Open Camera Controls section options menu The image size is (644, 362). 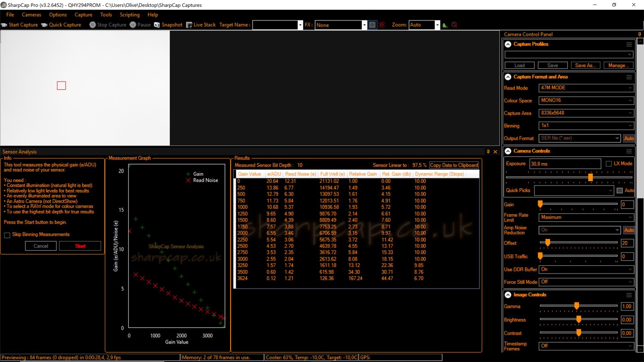click(x=629, y=151)
